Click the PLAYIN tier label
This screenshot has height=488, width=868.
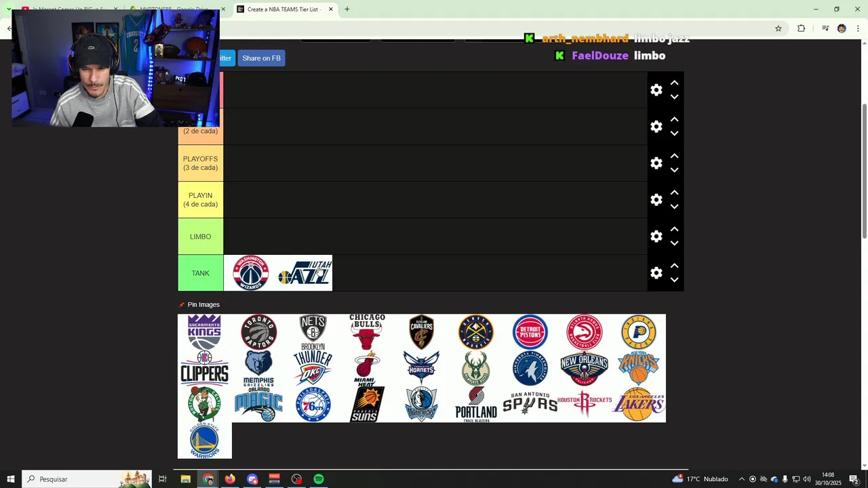tap(200, 200)
